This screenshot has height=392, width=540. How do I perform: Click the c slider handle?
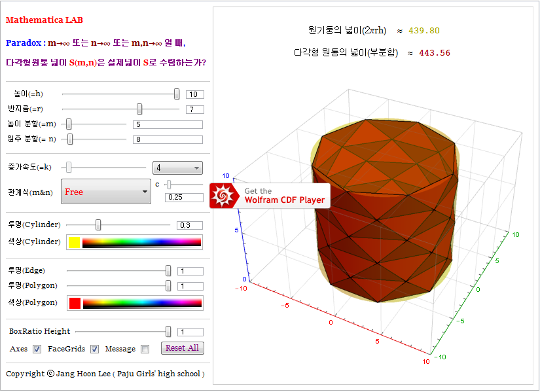(169, 185)
